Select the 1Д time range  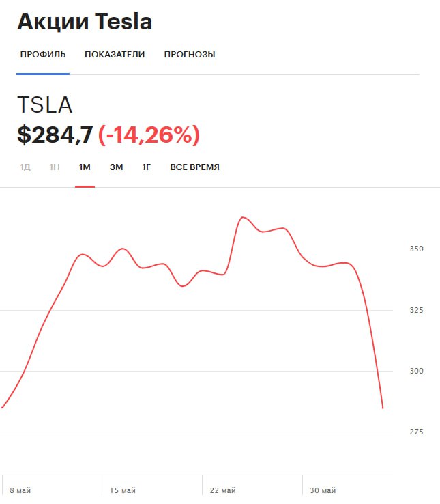coord(25,167)
